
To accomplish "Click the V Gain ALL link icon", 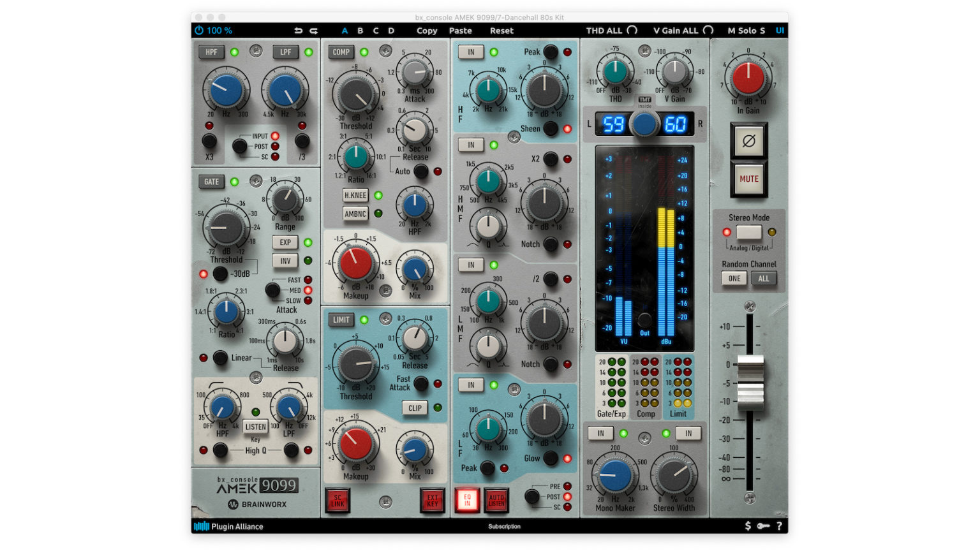I will point(708,30).
